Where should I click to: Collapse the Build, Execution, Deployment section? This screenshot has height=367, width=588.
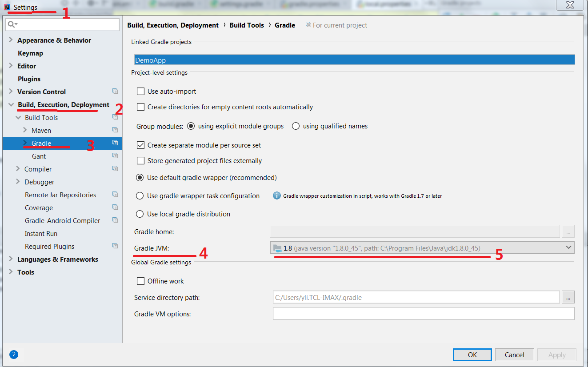point(11,104)
